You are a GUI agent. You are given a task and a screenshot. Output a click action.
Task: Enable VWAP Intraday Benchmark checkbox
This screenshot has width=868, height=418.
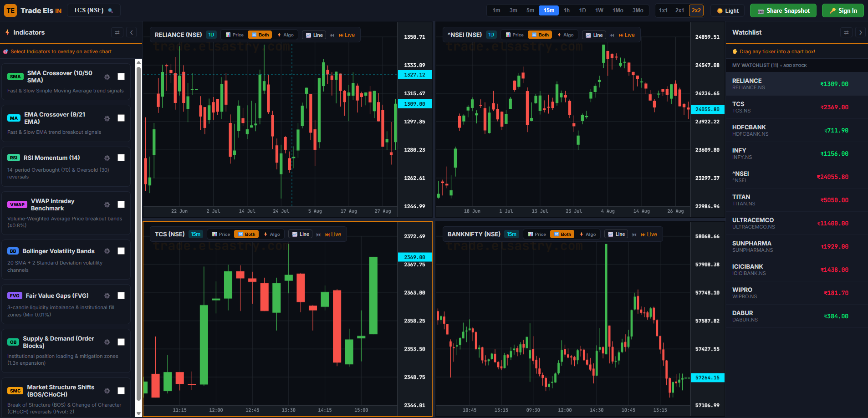pyautogui.click(x=121, y=204)
